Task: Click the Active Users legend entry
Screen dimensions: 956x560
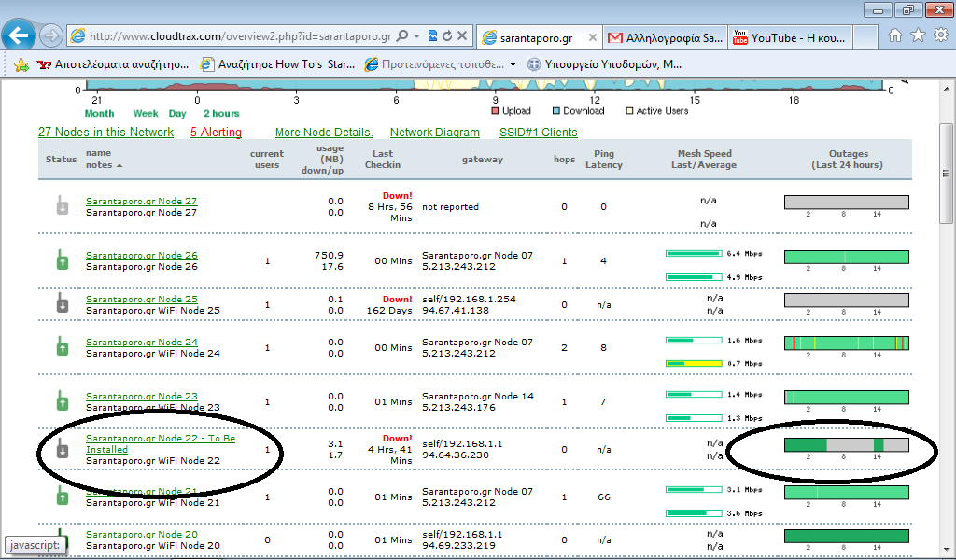Action: pyautogui.click(x=656, y=111)
